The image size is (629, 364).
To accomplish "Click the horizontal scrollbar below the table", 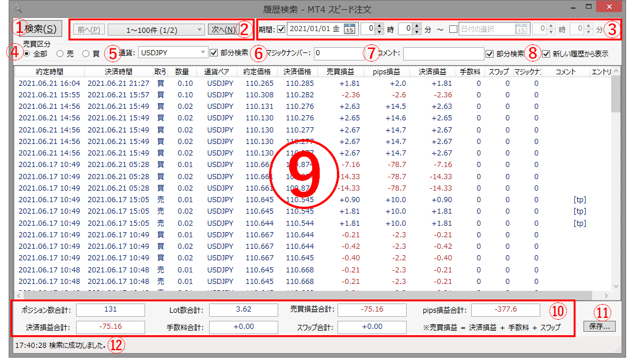I will pos(311,295).
